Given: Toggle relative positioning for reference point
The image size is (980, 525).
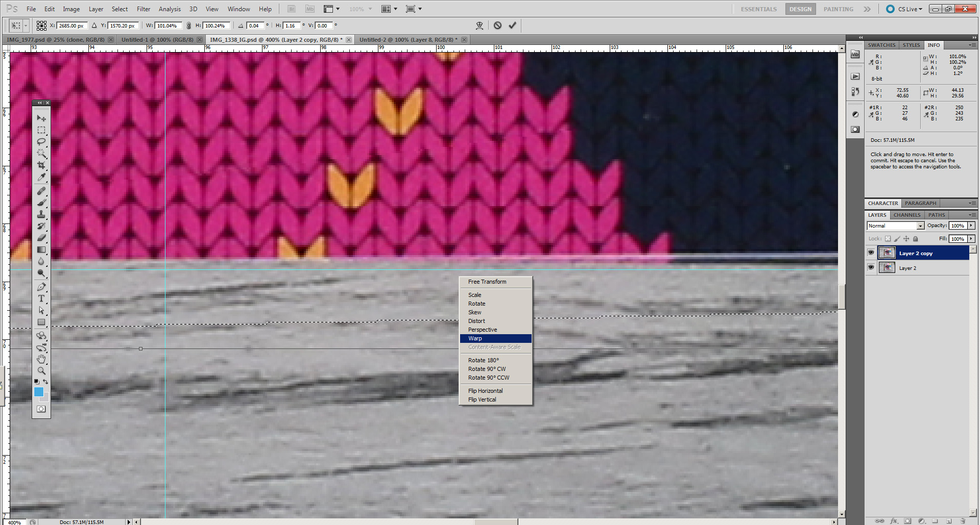Looking at the screenshot, I should click(94, 26).
